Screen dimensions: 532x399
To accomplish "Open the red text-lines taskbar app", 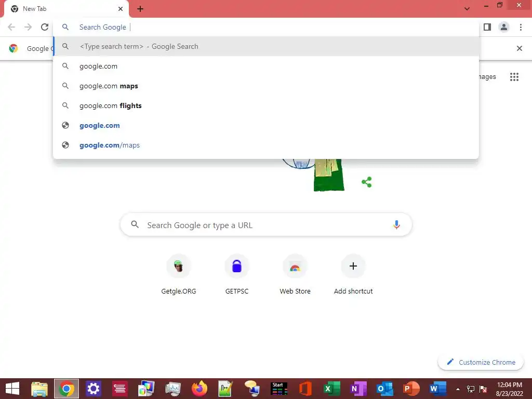I will (x=119, y=389).
